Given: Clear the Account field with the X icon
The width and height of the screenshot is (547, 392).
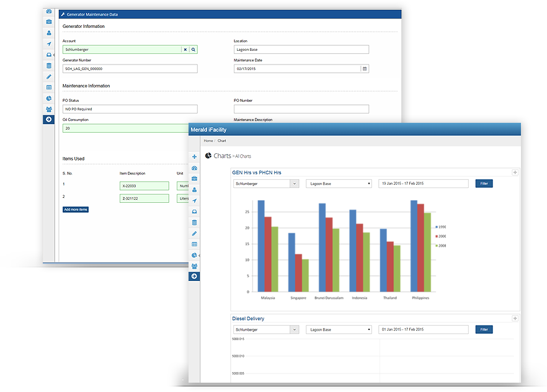Looking at the screenshot, I should [185, 50].
